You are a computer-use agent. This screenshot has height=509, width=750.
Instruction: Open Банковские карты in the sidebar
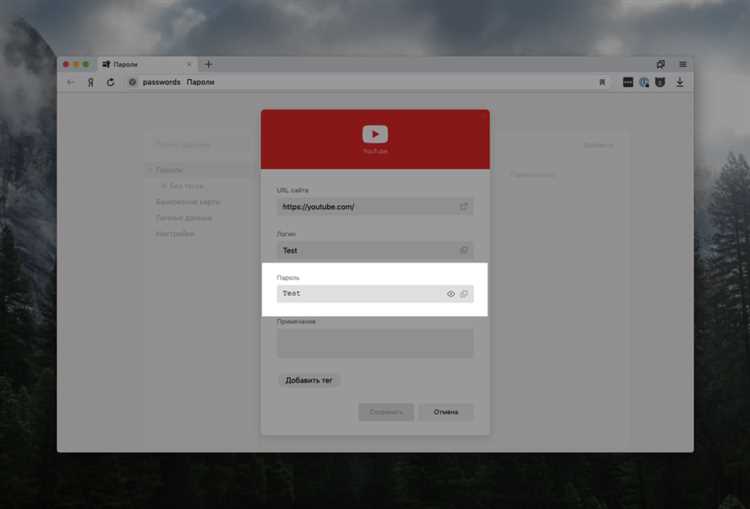(x=188, y=202)
